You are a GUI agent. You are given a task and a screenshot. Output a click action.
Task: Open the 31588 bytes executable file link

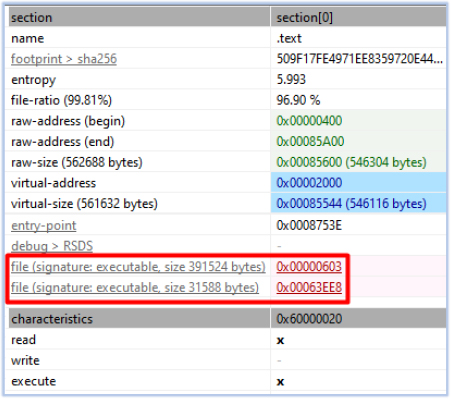pyautogui.click(x=135, y=288)
